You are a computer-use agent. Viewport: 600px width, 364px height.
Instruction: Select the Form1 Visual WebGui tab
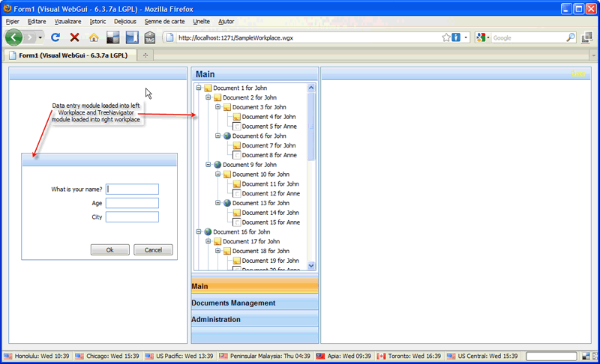70,55
